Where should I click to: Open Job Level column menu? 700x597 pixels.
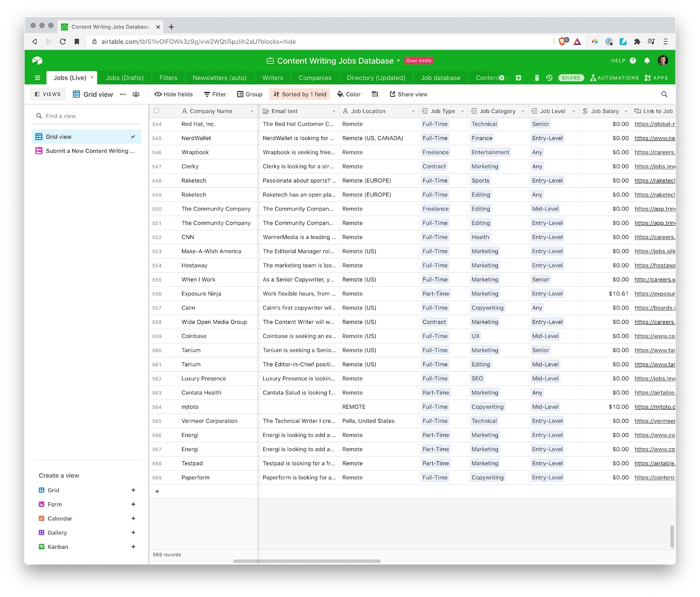[574, 111]
